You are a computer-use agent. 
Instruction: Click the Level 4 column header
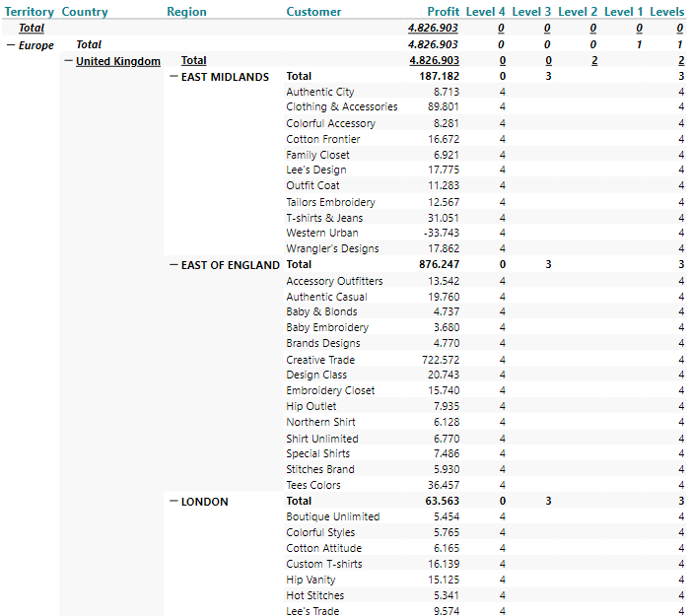tap(485, 12)
